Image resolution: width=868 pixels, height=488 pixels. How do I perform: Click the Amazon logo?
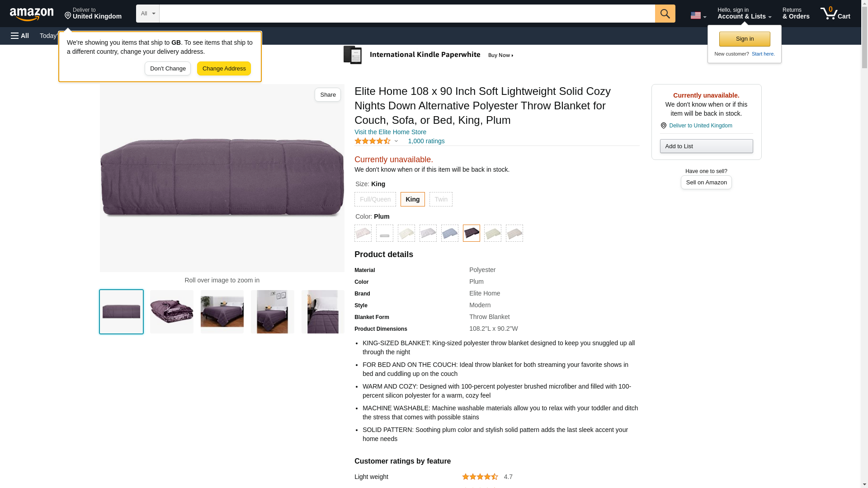click(32, 14)
